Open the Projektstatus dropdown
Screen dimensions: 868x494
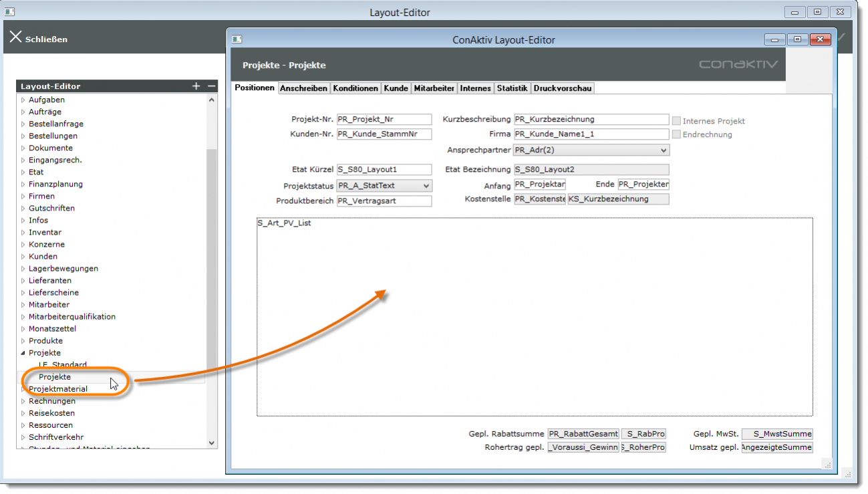click(426, 186)
